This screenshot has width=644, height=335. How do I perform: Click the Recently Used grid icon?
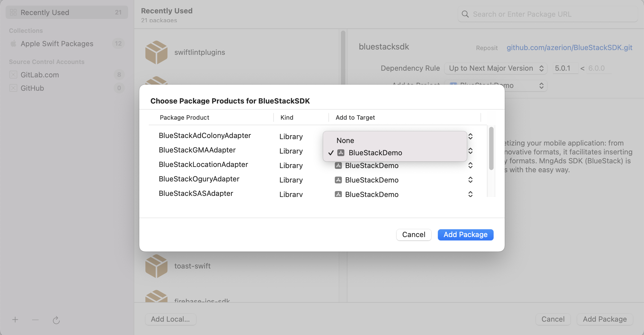tap(13, 13)
